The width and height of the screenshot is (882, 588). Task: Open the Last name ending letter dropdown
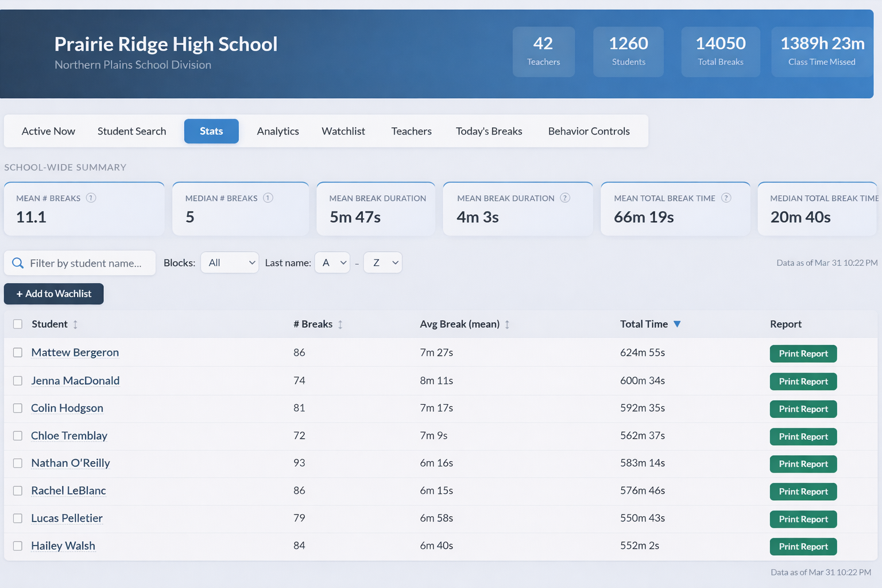click(382, 262)
